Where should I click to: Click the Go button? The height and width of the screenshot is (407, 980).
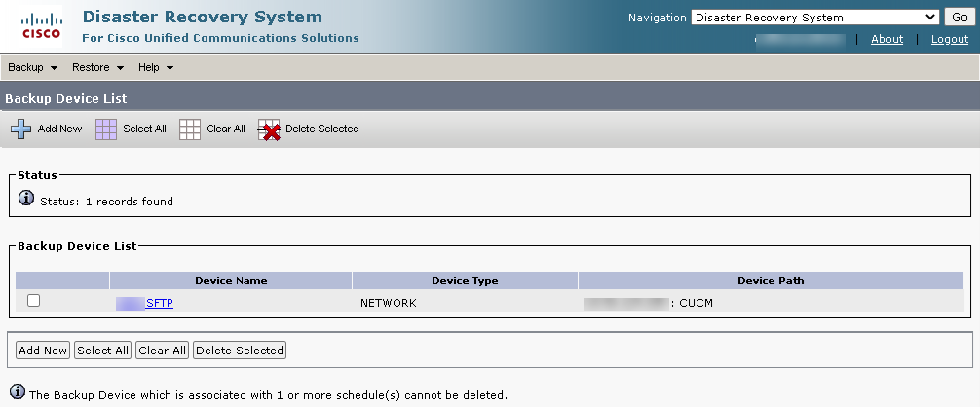tap(960, 18)
